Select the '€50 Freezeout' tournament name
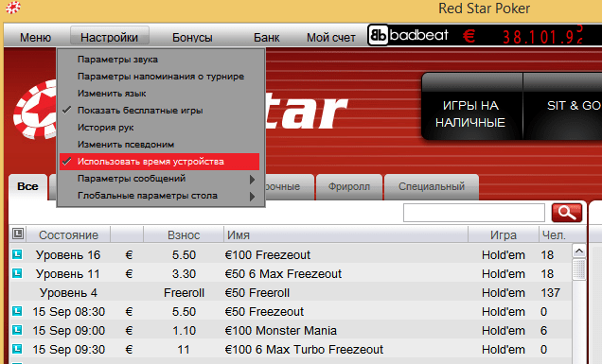Screen dimensions: 602x364 [264, 311]
